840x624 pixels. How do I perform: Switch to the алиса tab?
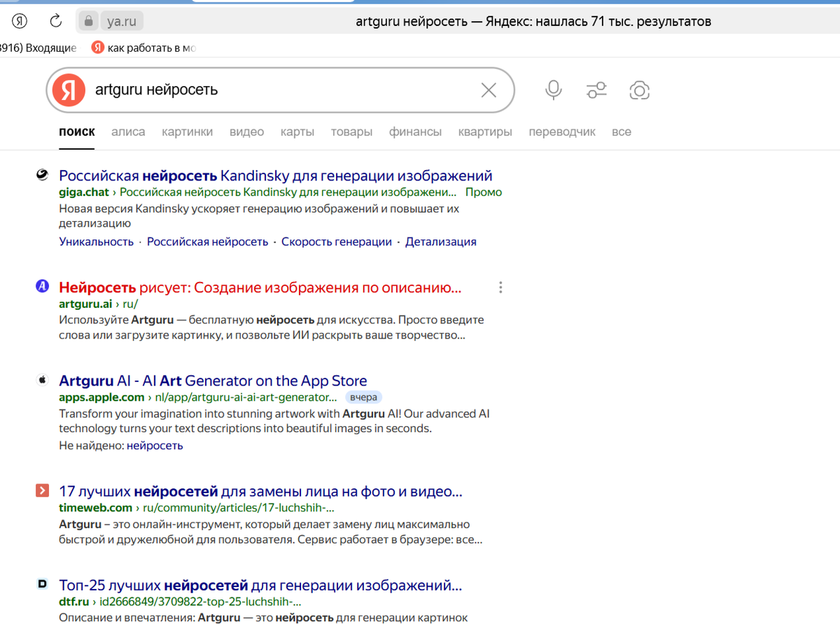click(128, 132)
